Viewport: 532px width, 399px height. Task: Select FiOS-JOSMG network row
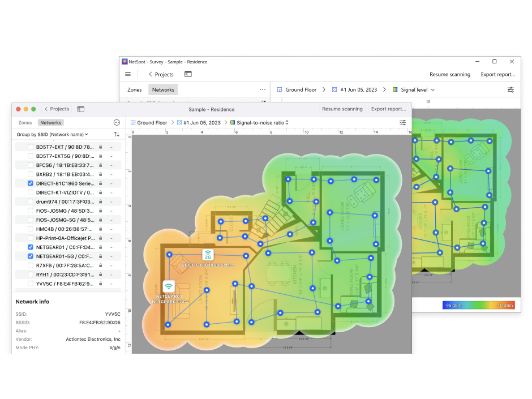tap(68, 211)
